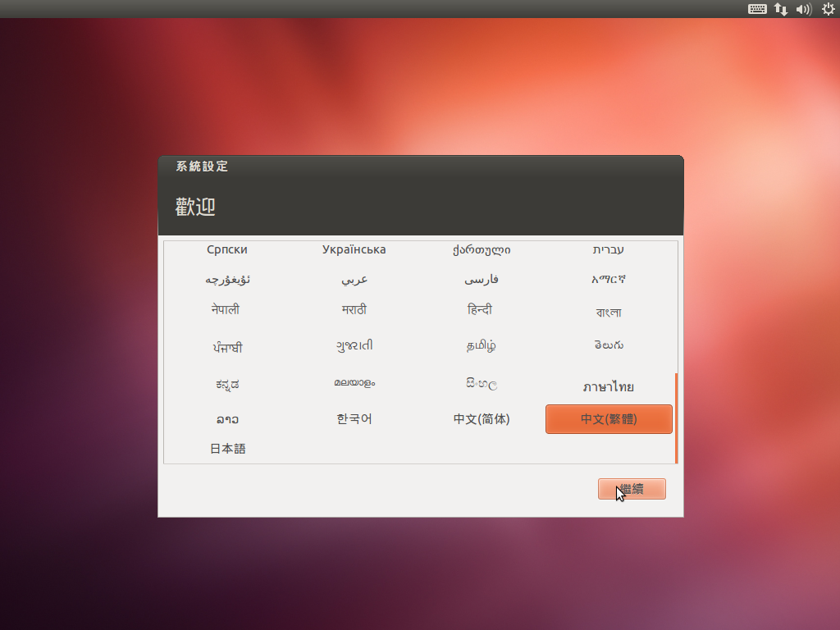The height and width of the screenshot is (630, 840).
Task: Open the system power gear menu
Action: 828,9
